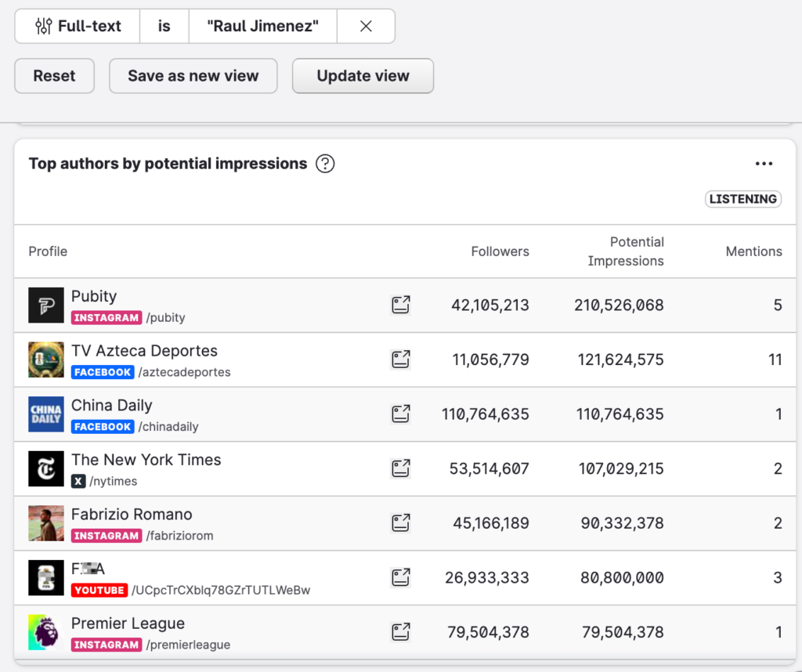This screenshot has width=802, height=672.
Task: Select Pubity mentions count 5
Action: [778, 305]
